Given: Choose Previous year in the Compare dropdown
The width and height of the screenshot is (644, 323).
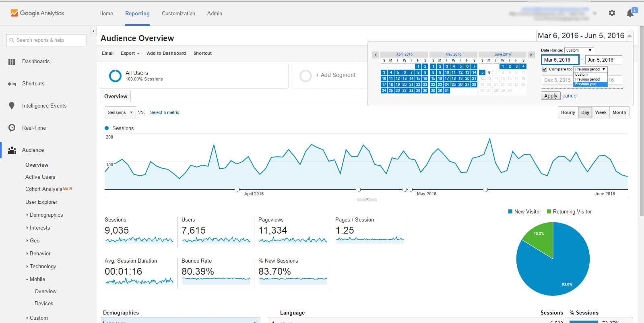Looking at the screenshot, I should 586,84.
